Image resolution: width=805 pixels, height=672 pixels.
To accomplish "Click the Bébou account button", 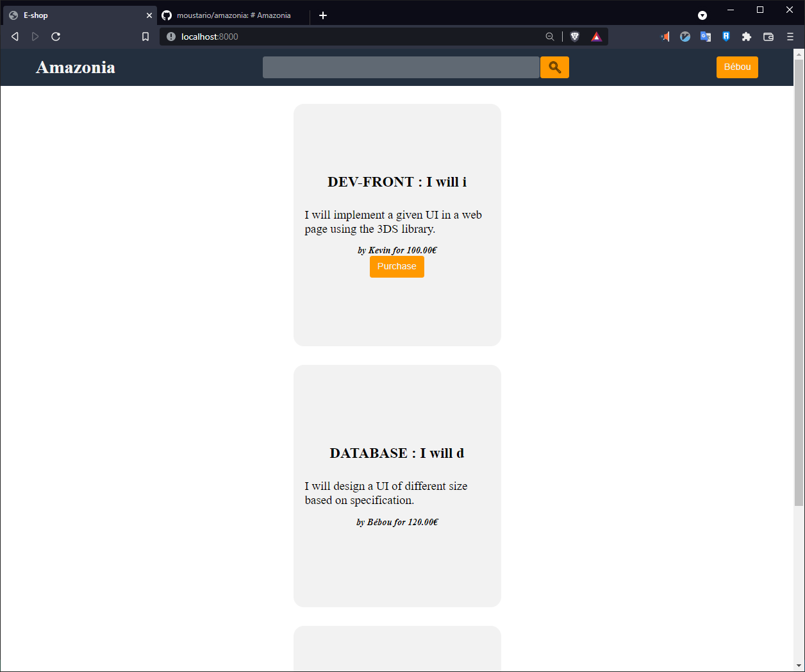I will point(737,67).
